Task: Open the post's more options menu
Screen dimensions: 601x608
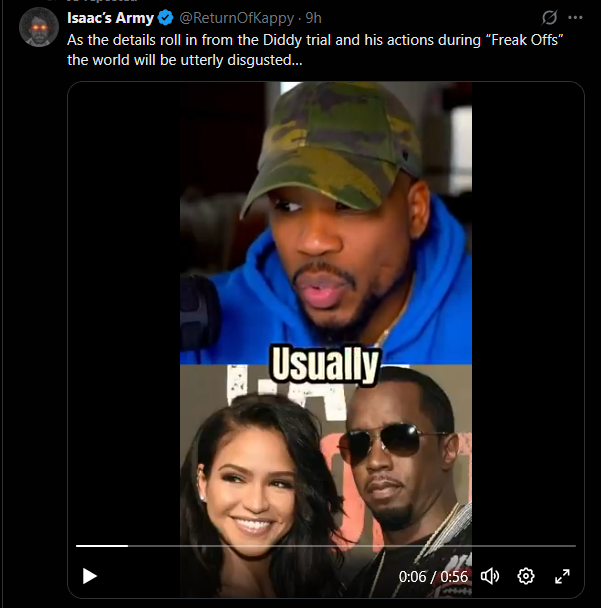Action: point(575,17)
